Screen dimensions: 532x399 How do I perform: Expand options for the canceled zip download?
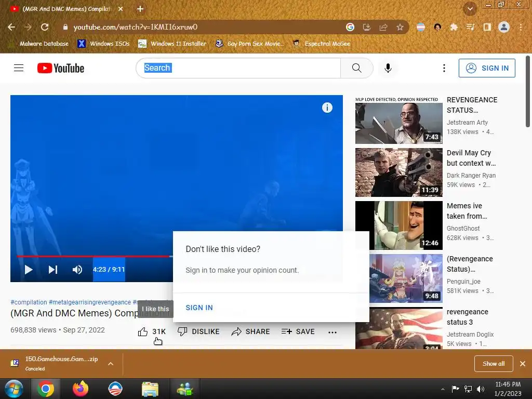(111, 364)
